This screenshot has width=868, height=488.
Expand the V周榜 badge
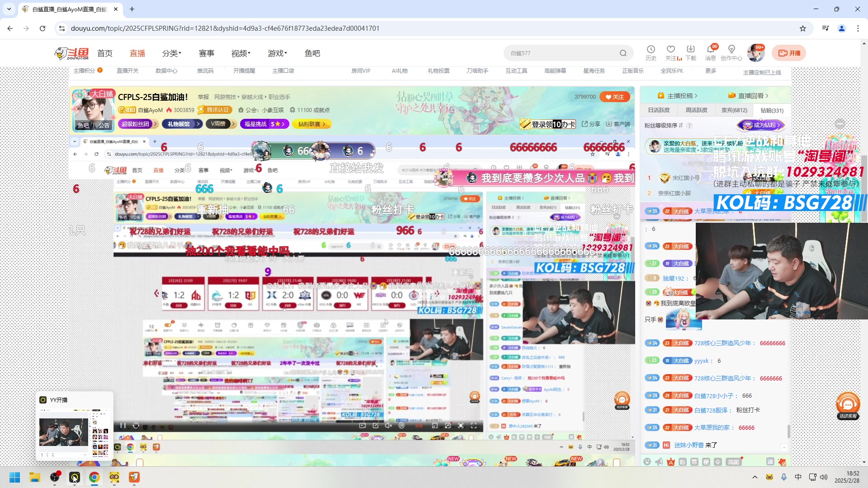click(x=221, y=124)
